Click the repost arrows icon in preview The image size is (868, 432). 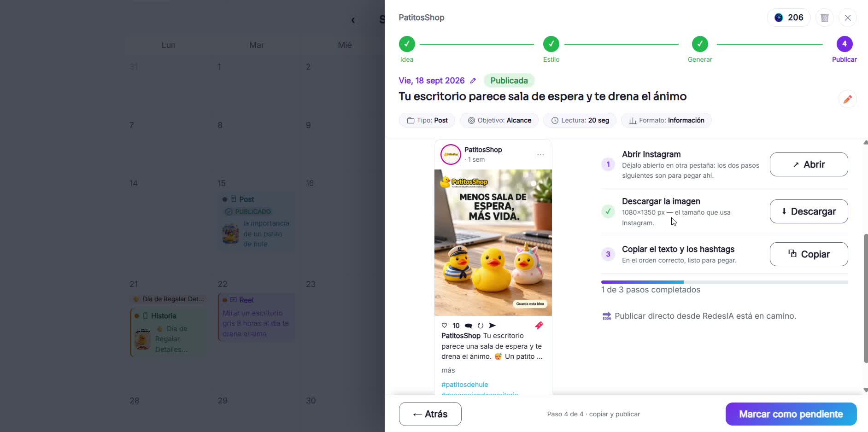coord(480,326)
